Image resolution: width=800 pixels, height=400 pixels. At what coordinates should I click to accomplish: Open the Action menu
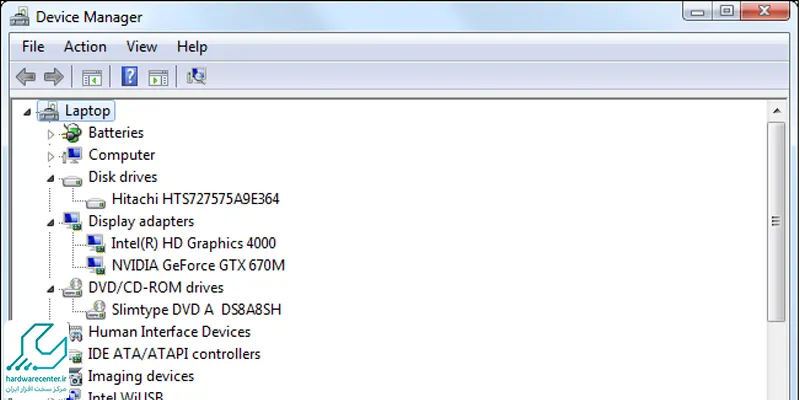click(85, 47)
